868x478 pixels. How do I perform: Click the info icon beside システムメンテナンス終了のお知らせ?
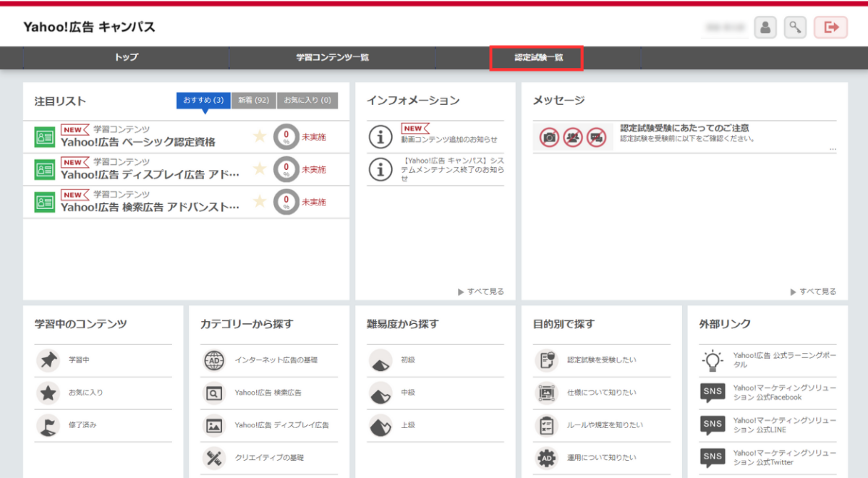click(x=380, y=169)
